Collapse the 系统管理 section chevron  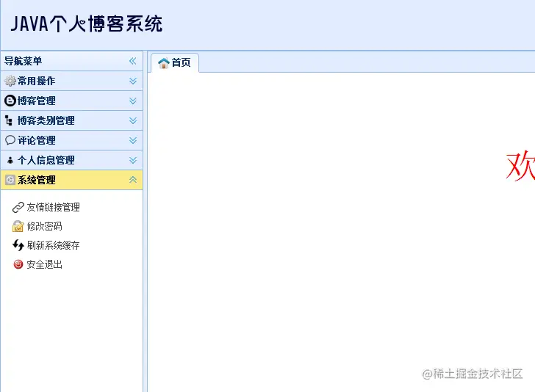pyautogui.click(x=133, y=180)
